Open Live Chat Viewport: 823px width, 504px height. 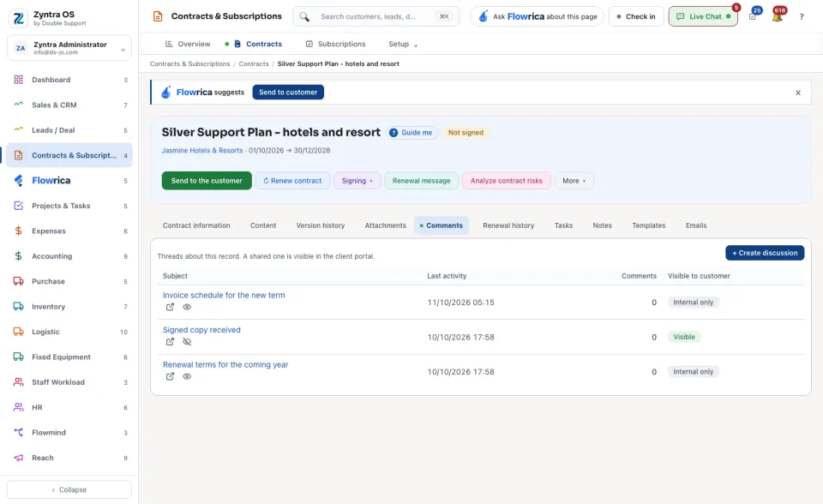point(703,16)
